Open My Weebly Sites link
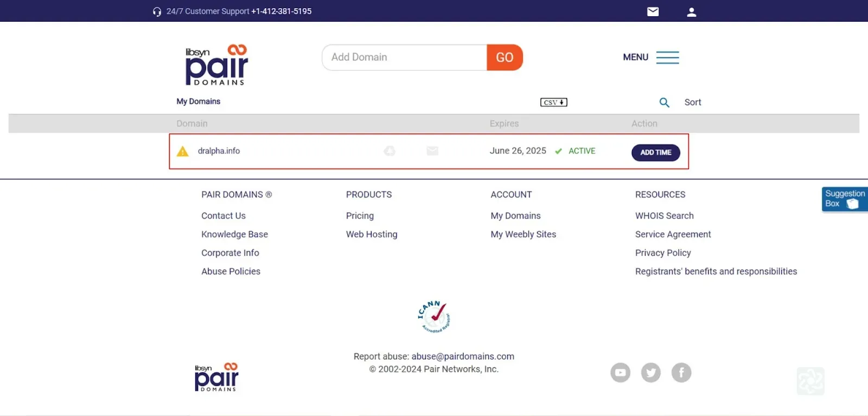Screen dimensions: 868x416 coord(524,234)
